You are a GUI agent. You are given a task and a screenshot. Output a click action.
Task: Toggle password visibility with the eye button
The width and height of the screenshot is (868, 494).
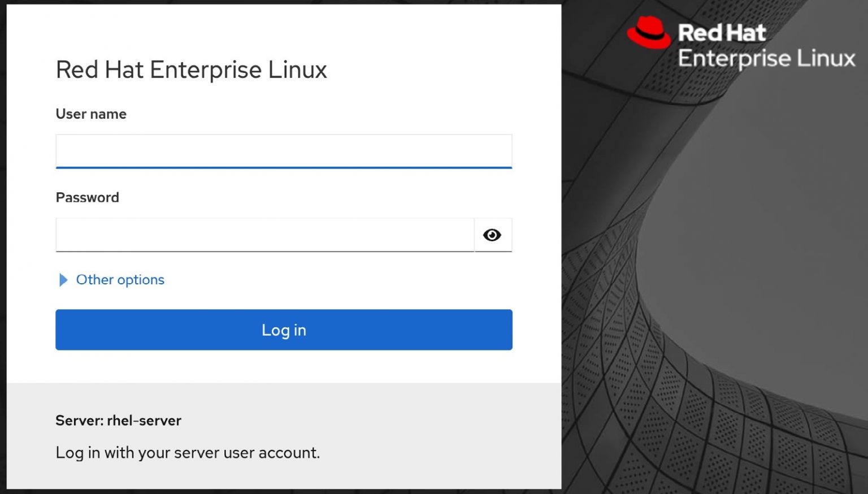[493, 235]
